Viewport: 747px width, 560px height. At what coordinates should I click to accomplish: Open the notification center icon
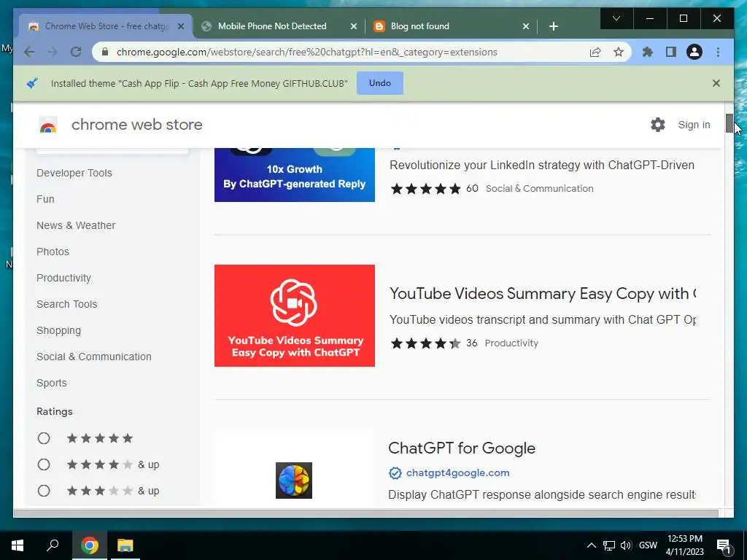724,545
